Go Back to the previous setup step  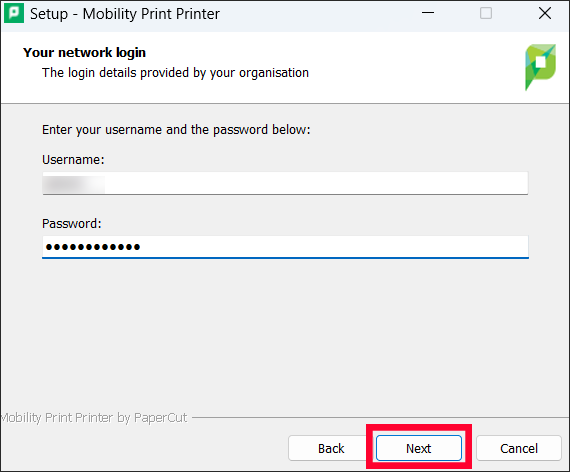click(331, 448)
